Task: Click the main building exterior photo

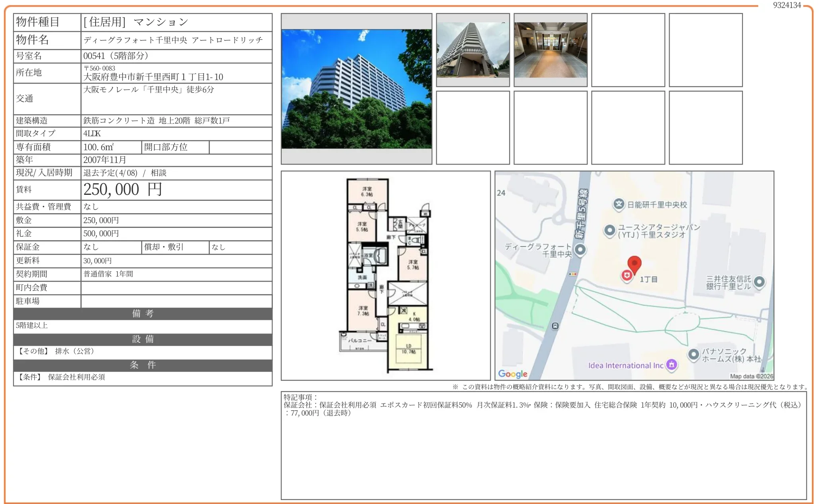Action: pos(356,89)
